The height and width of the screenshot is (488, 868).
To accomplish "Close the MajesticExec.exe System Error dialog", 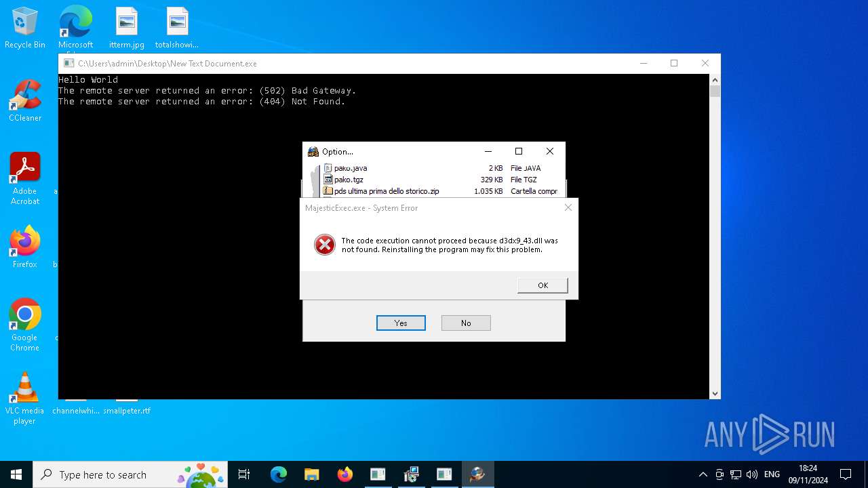I will [568, 207].
